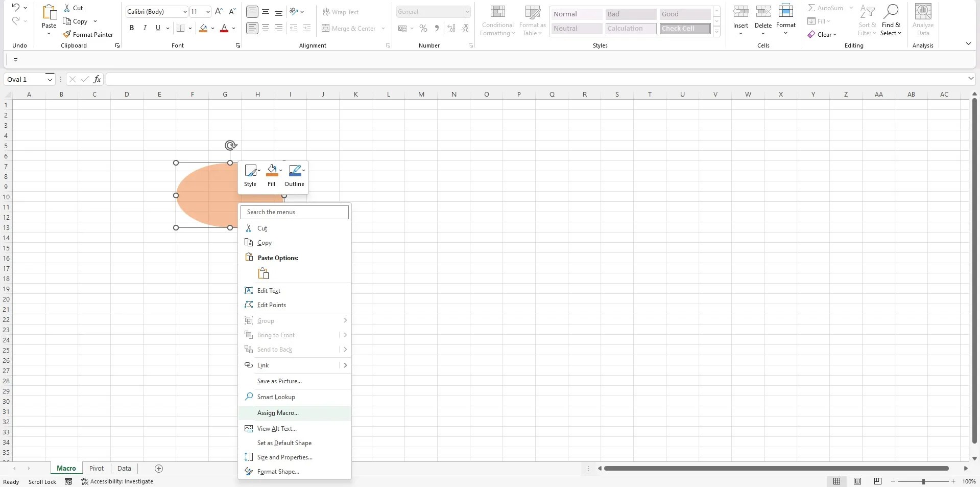The image size is (980, 487).
Task: Apply the Percent Style number format
Action: coord(423,28)
